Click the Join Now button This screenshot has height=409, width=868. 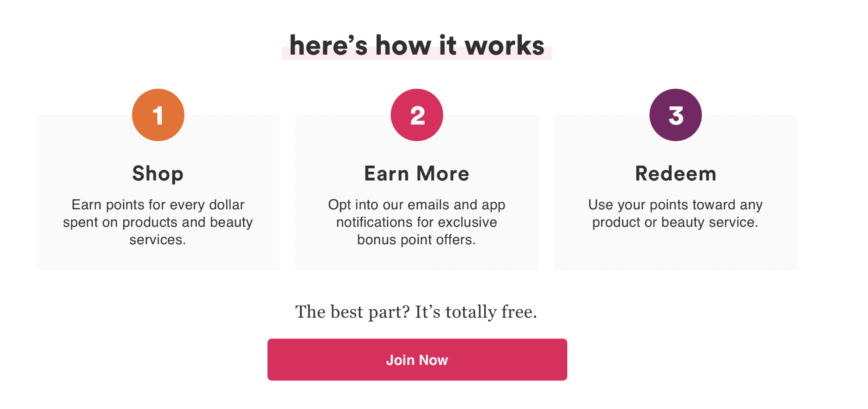(417, 359)
